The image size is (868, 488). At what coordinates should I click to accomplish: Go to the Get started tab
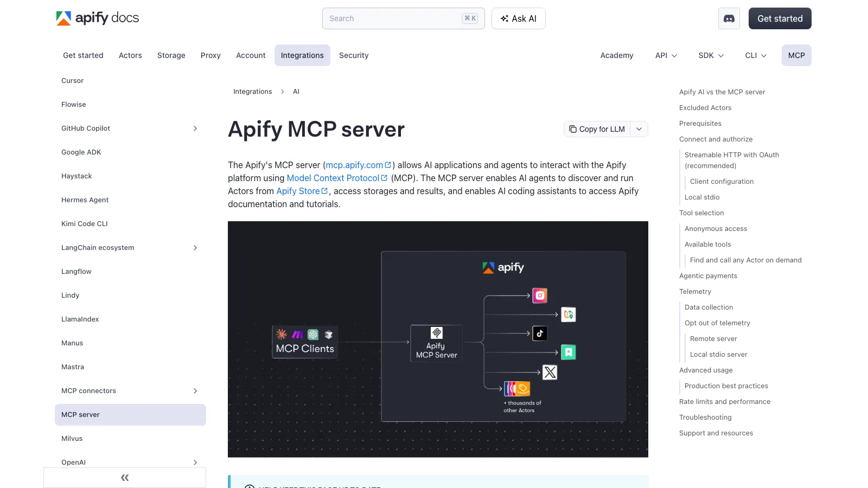(x=83, y=55)
